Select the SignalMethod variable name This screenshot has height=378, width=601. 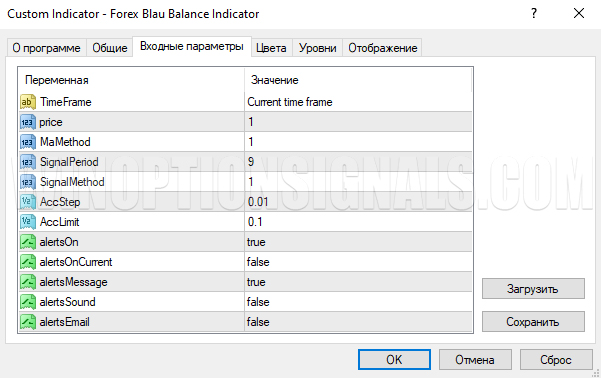coord(72,182)
